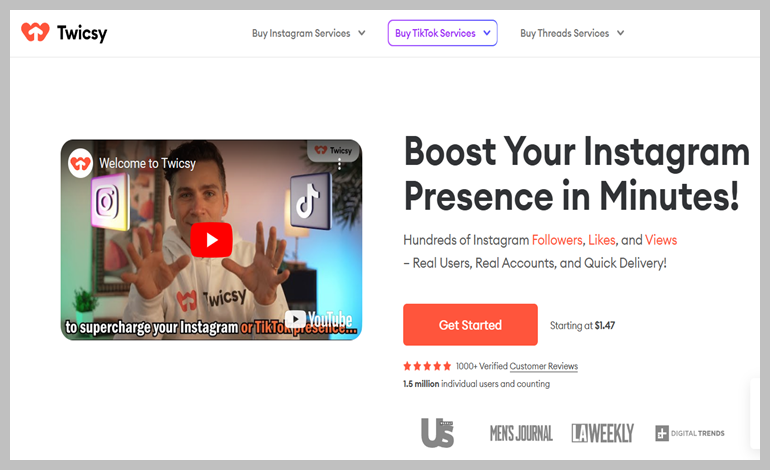Open the video's three-dot options menu
The height and width of the screenshot is (470, 770).
339,165
